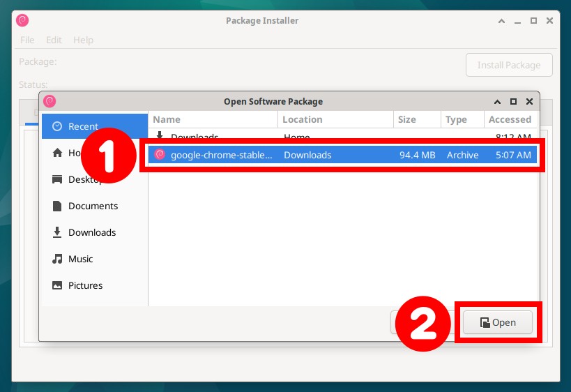Click the Pictures image icon

pos(57,285)
